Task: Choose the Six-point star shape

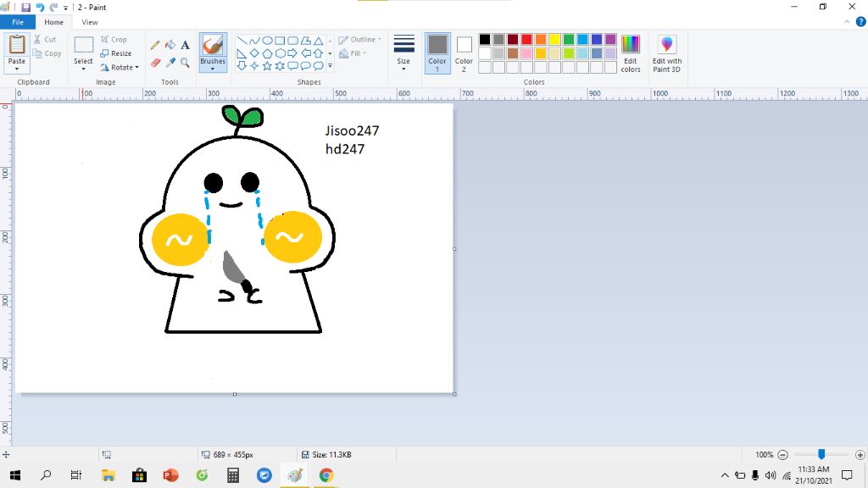Action: [x=280, y=66]
